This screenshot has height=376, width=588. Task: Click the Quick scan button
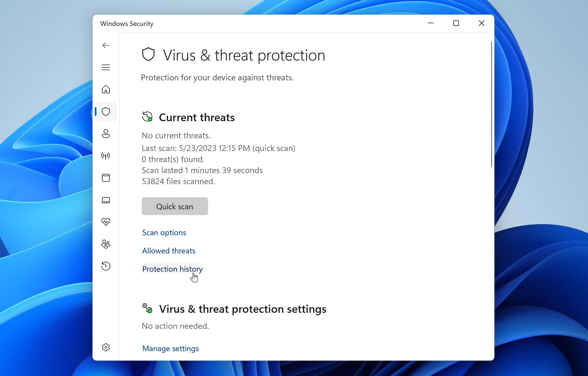click(174, 206)
